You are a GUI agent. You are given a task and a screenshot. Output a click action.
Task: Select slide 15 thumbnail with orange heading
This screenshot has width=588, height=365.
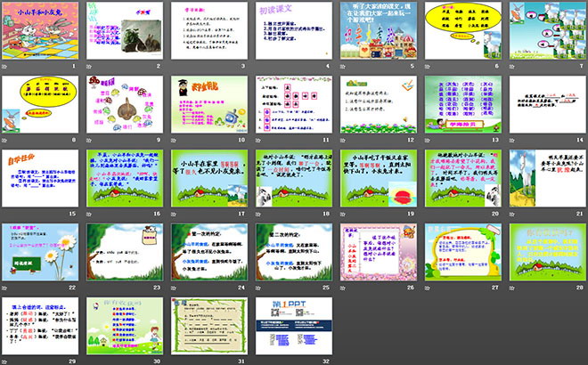click(40, 178)
